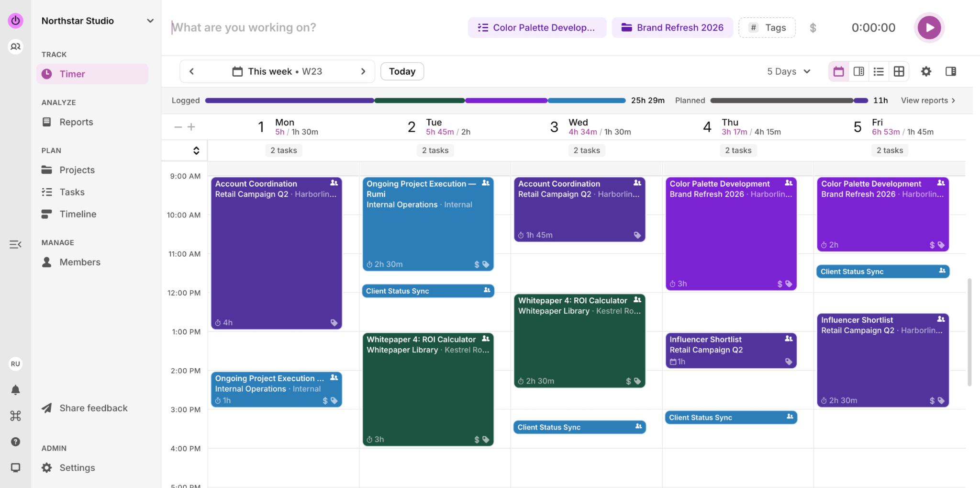The image size is (980, 488).
Task: Open Settings in the sidebar
Action: [x=92, y=467]
